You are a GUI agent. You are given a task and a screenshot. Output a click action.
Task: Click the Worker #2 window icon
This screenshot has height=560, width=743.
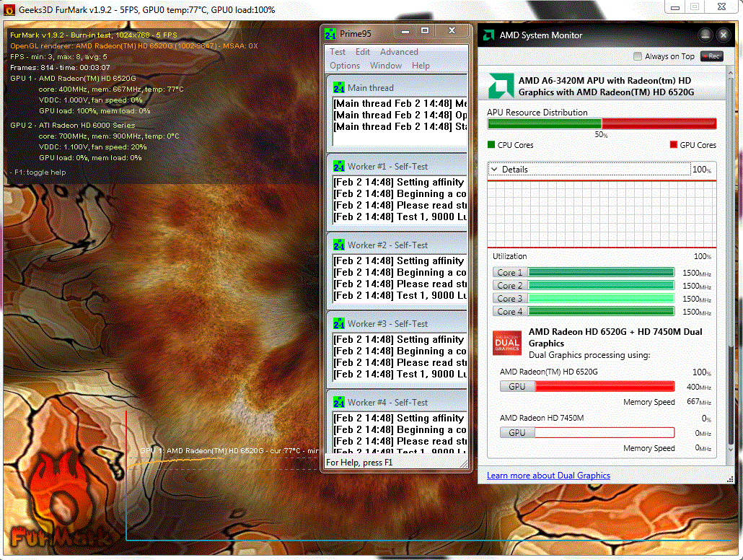[x=339, y=245]
